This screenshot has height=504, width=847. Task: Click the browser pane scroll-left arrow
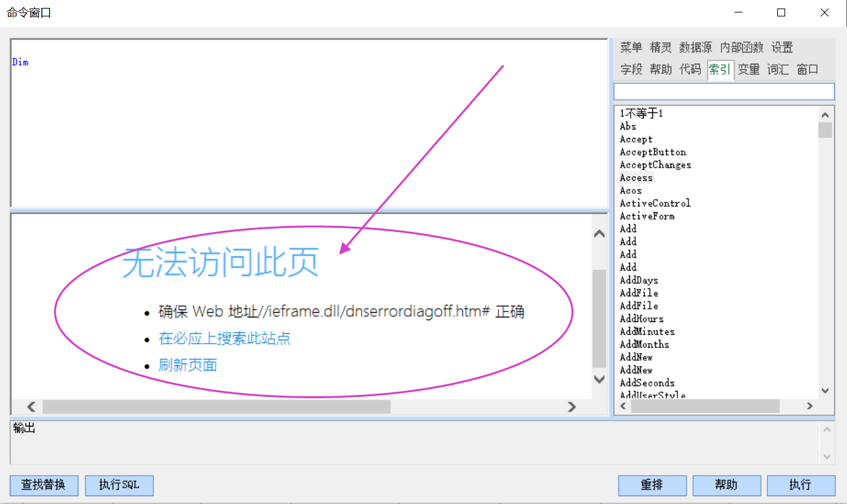point(31,407)
